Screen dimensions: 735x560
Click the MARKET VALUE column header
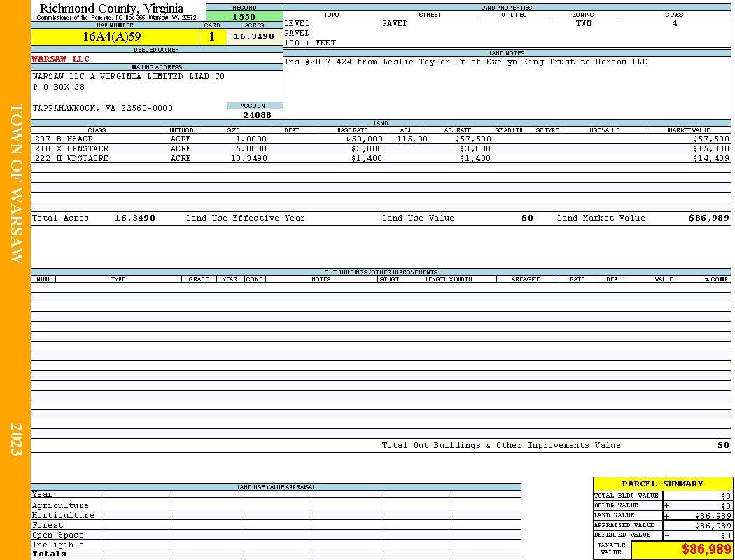point(689,130)
